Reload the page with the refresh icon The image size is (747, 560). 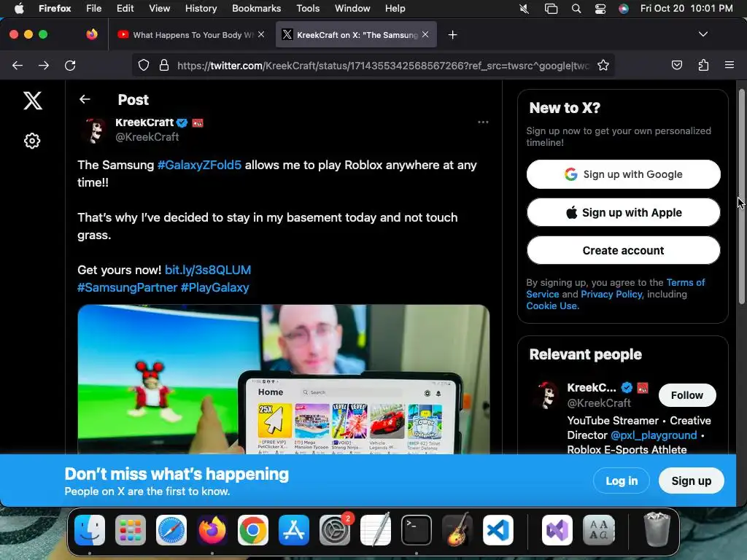(70, 66)
